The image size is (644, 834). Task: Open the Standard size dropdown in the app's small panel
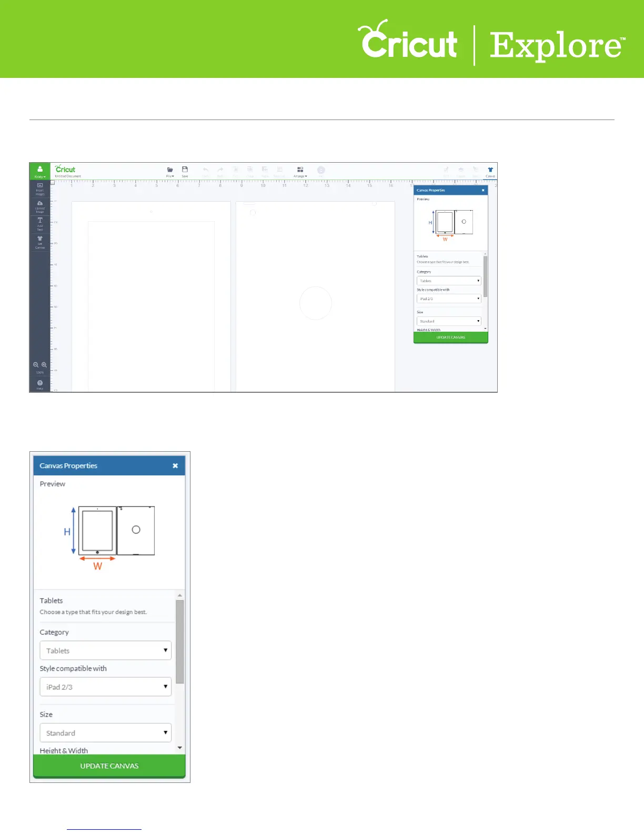[x=449, y=321]
